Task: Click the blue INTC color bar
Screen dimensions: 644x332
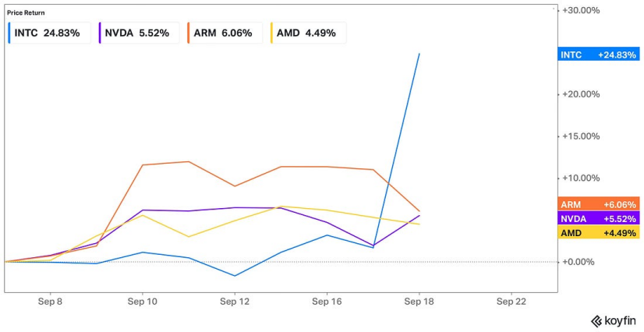Action: (10, 33)
